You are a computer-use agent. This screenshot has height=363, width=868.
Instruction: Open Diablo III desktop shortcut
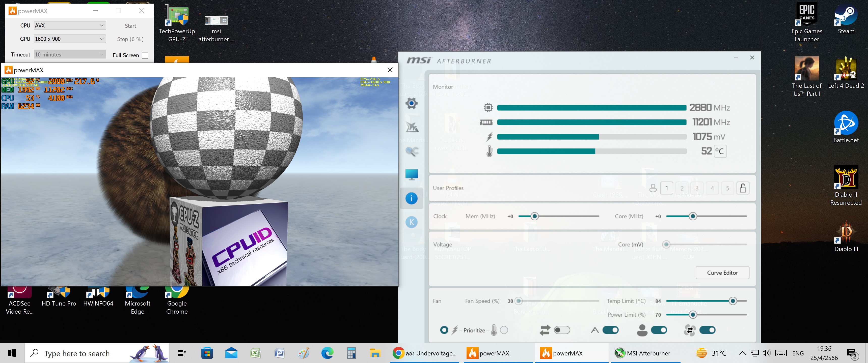tap(846, 236)
